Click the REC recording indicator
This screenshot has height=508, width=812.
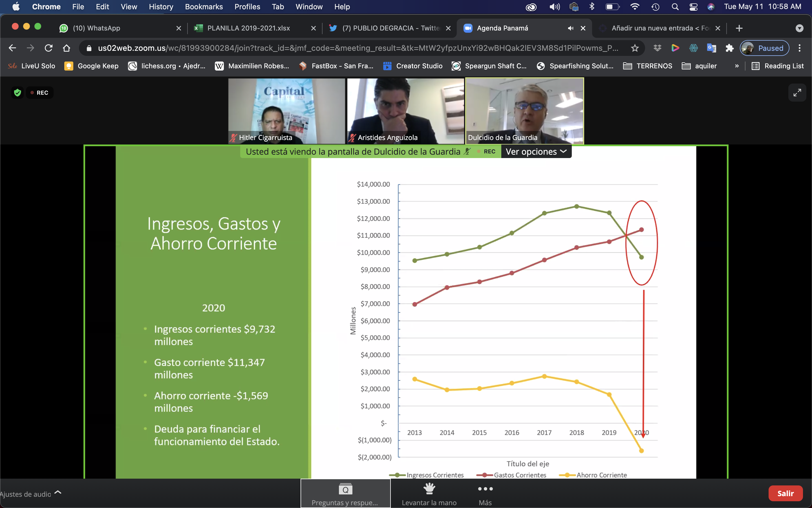(x=39, y=92)
